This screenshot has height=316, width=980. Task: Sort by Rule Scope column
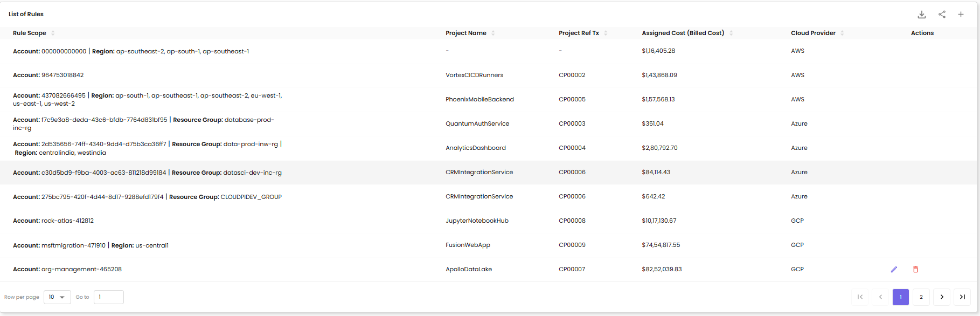point(53,33)
